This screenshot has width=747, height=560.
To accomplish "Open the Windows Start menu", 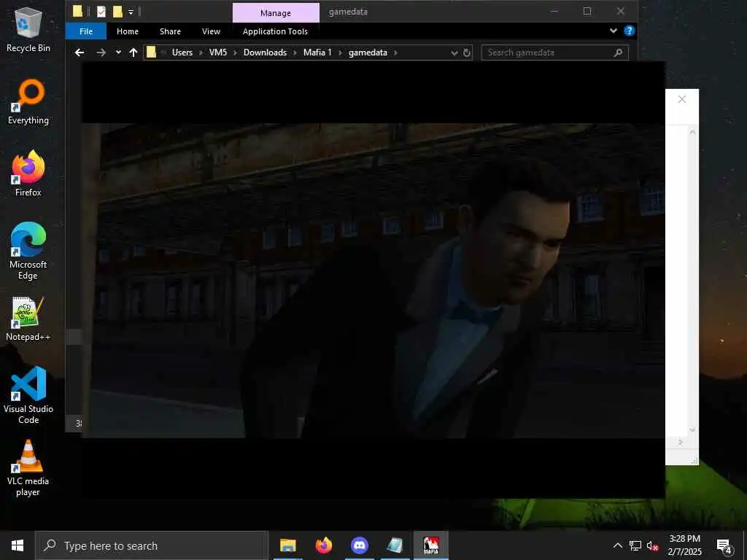I will click(18, 545).
